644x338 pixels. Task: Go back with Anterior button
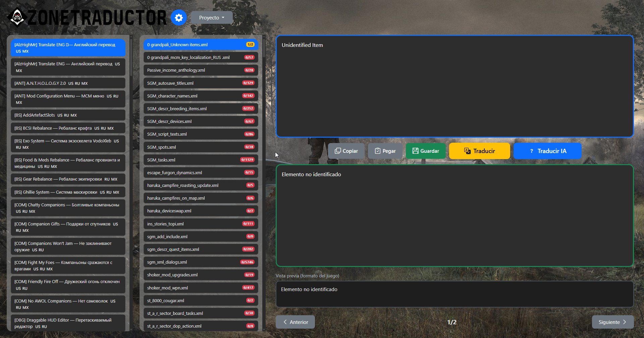pos(295,322)
